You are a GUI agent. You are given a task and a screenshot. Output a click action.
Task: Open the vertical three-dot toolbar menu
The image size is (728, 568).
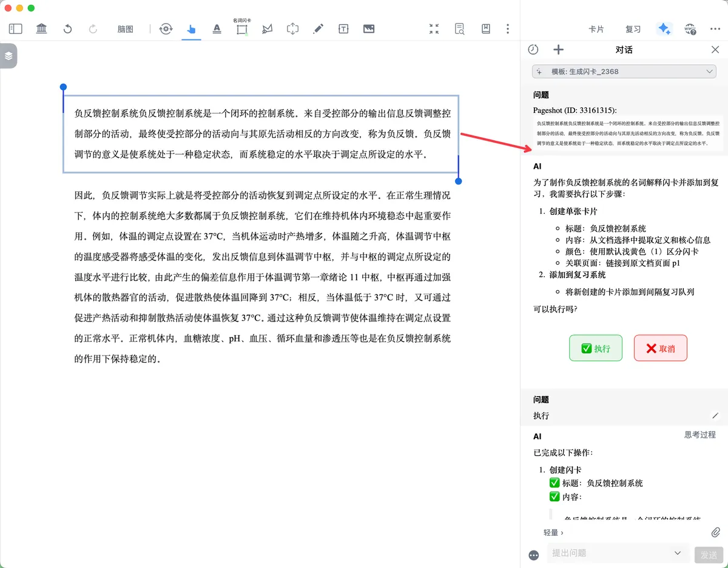pyautogui.click(x=508, y=29)
